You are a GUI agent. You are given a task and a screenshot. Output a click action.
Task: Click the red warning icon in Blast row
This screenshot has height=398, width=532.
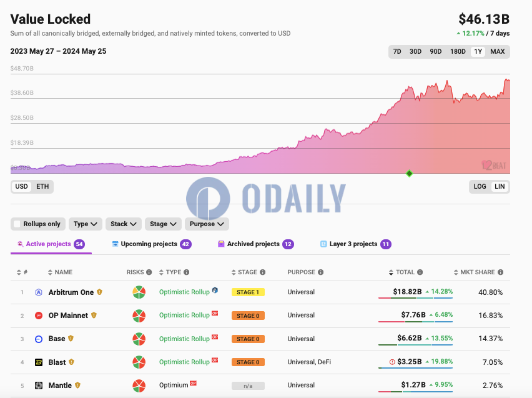(x=392, y=362)
